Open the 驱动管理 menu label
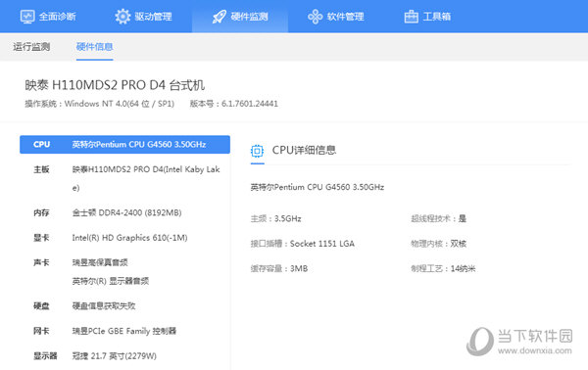 tap(154, 17)
